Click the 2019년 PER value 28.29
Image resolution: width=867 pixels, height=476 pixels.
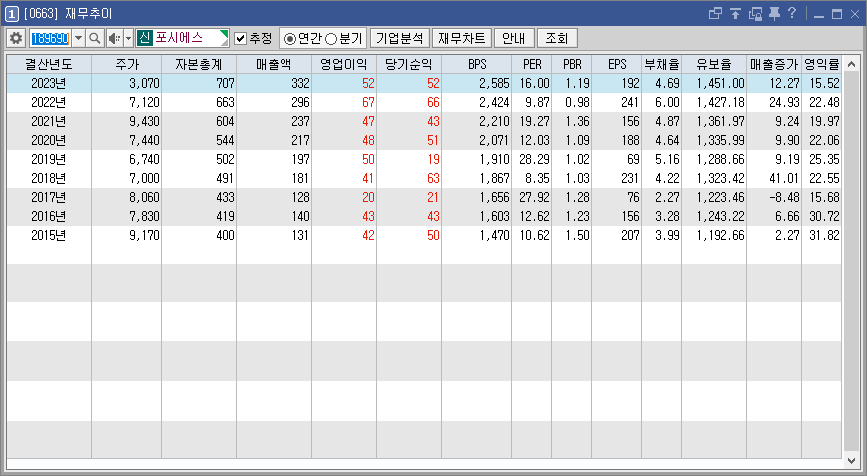(x=534, y=159)
